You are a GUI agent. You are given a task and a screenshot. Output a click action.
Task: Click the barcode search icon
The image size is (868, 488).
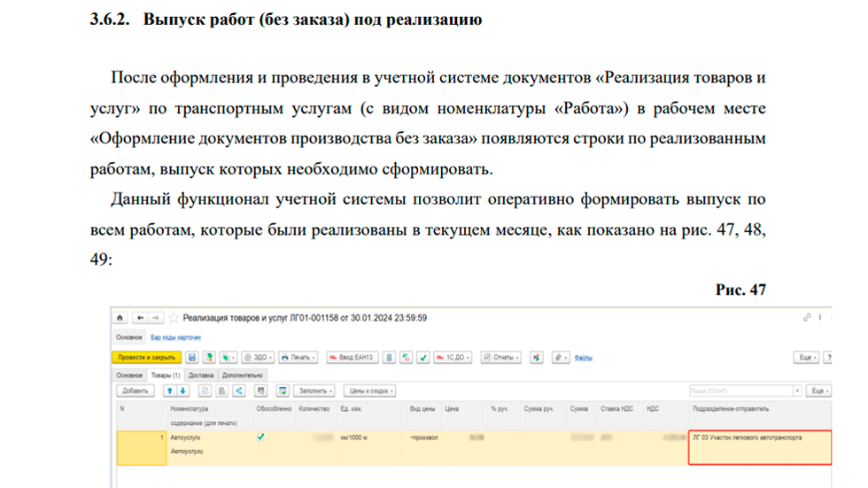(x=260, y=391)
